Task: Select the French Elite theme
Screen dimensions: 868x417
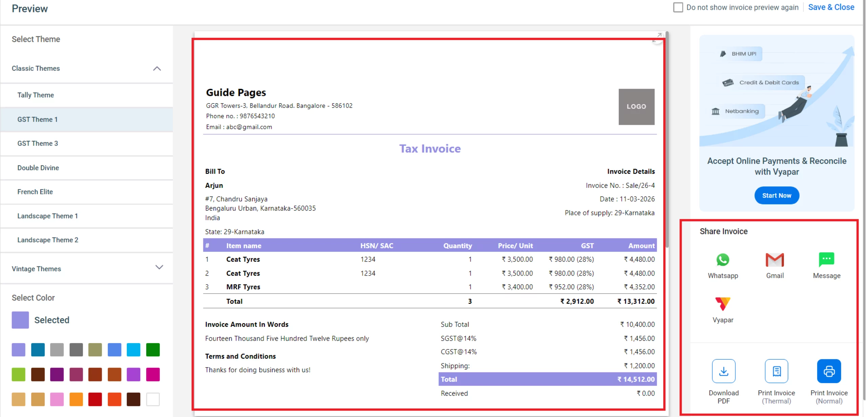Action: point(35,192)
